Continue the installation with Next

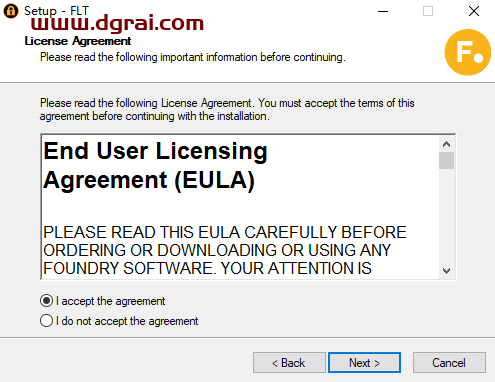[364, 363]
